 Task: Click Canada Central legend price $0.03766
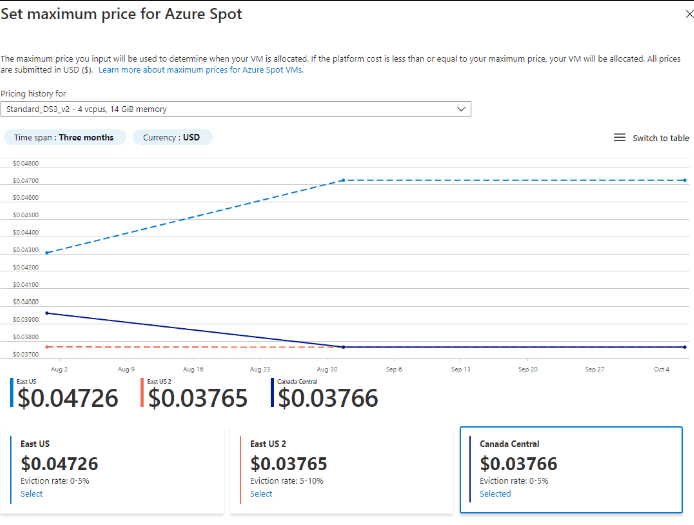click(328, 399)
